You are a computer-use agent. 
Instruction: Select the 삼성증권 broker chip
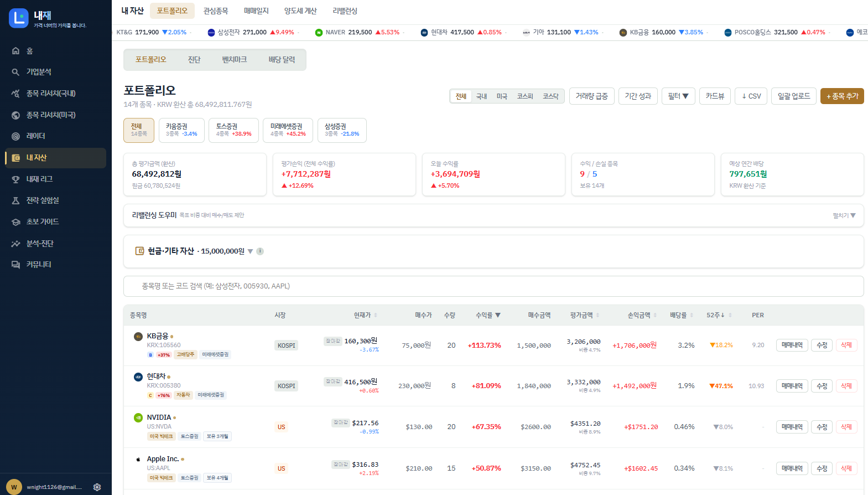342,130
